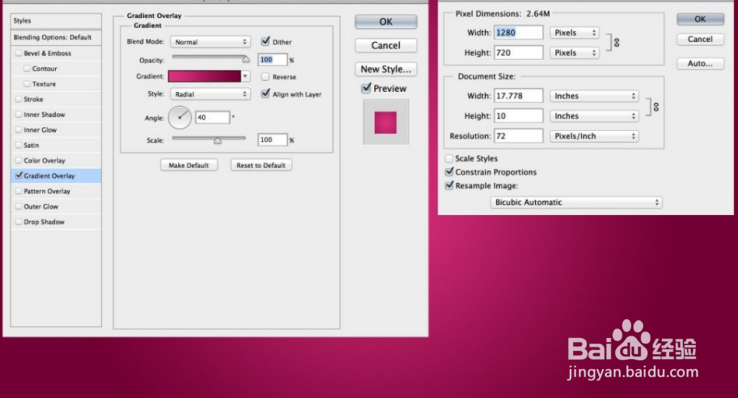
Task: Click the Opacity value field
Action: point(272,59)
